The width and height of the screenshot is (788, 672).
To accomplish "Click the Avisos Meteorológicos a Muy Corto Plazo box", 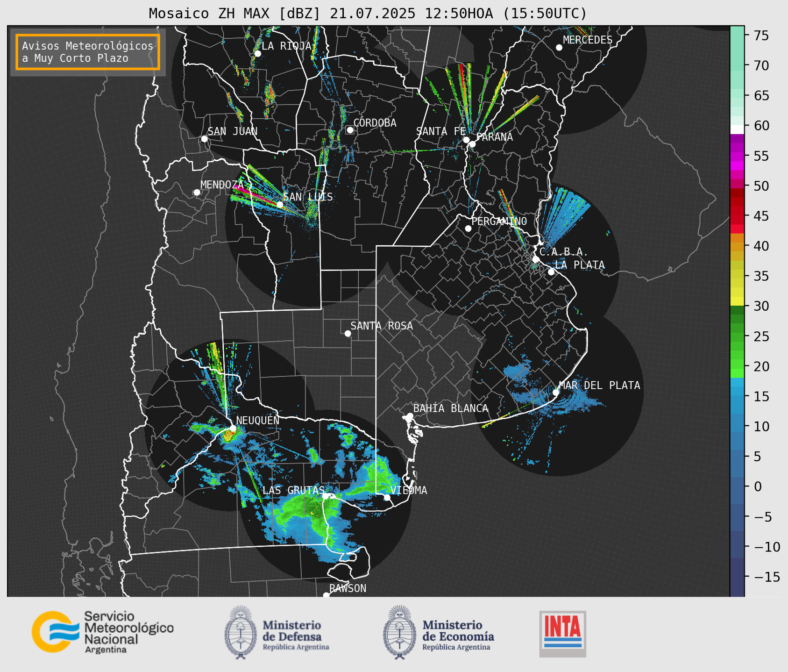I will (x=88, y=52).
